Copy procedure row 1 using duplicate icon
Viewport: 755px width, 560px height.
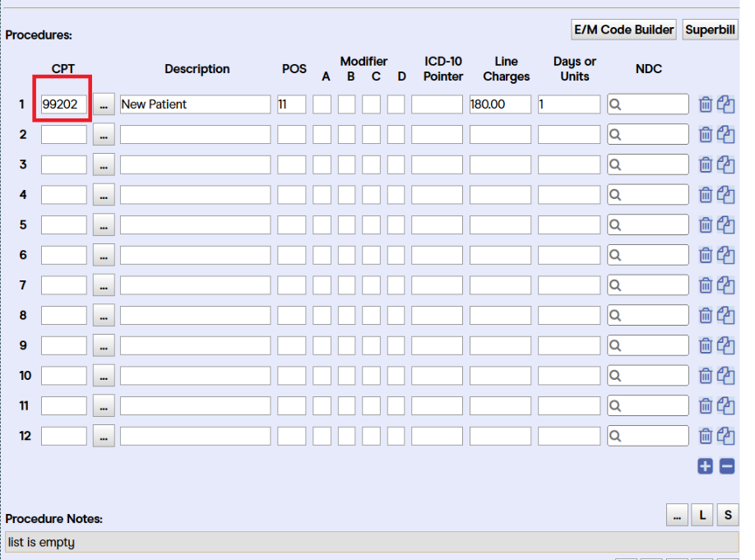click(726, 104)
